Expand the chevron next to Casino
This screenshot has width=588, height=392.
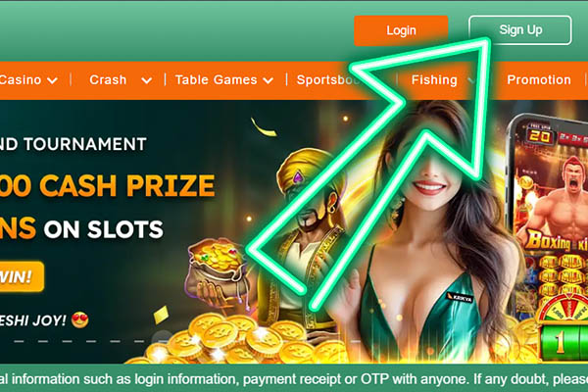click(x=52, y=80)
